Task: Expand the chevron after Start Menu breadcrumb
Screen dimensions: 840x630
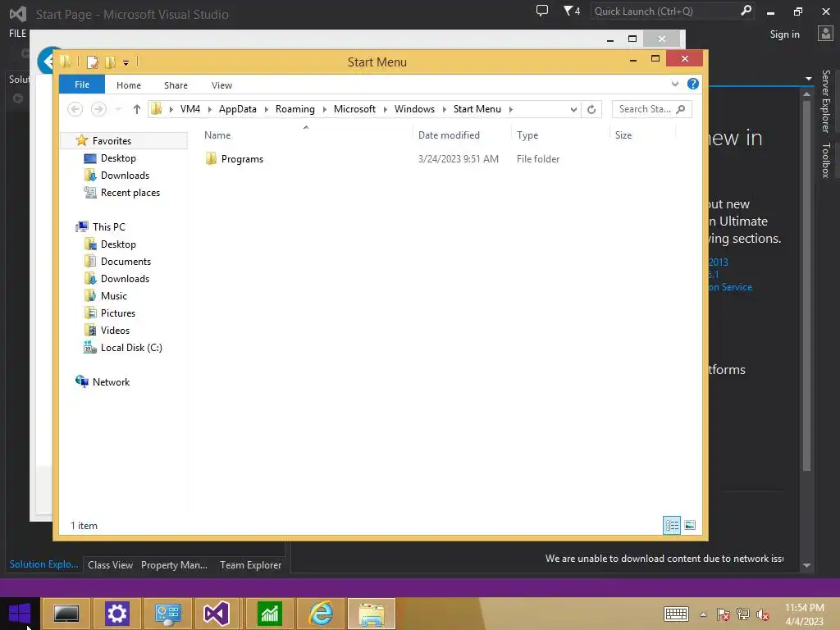Action: 510,109
